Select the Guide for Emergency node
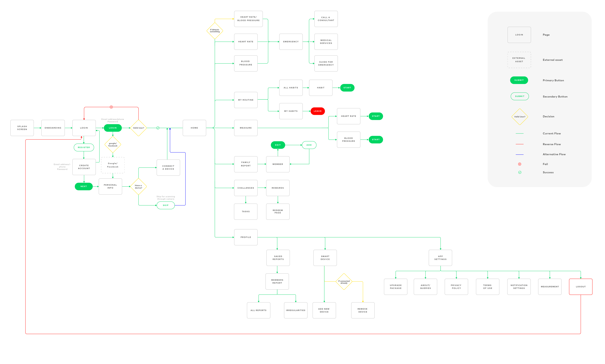 tap(326, 64)
